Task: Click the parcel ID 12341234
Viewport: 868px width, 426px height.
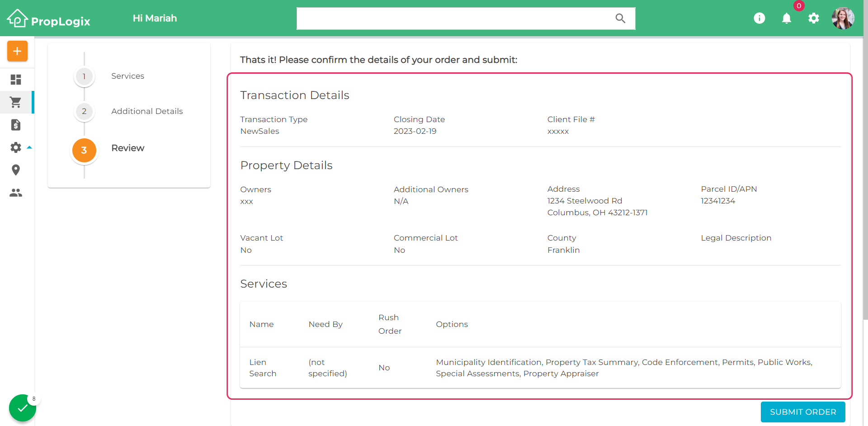Action: click(x=718, y=201)
